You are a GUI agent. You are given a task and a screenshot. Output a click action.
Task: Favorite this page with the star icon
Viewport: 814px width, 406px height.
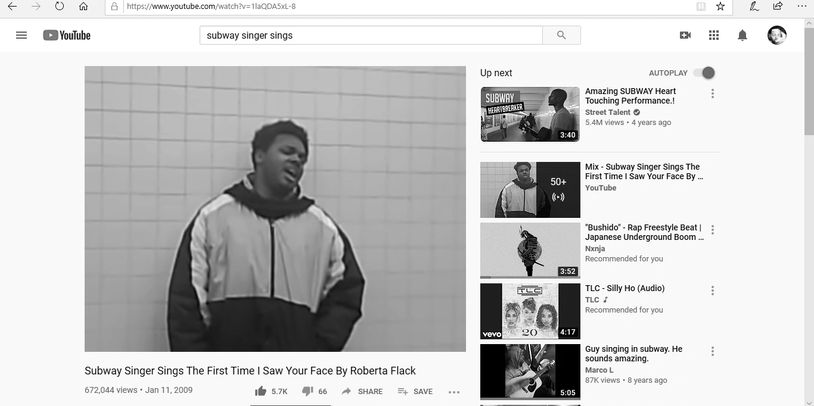720,6
